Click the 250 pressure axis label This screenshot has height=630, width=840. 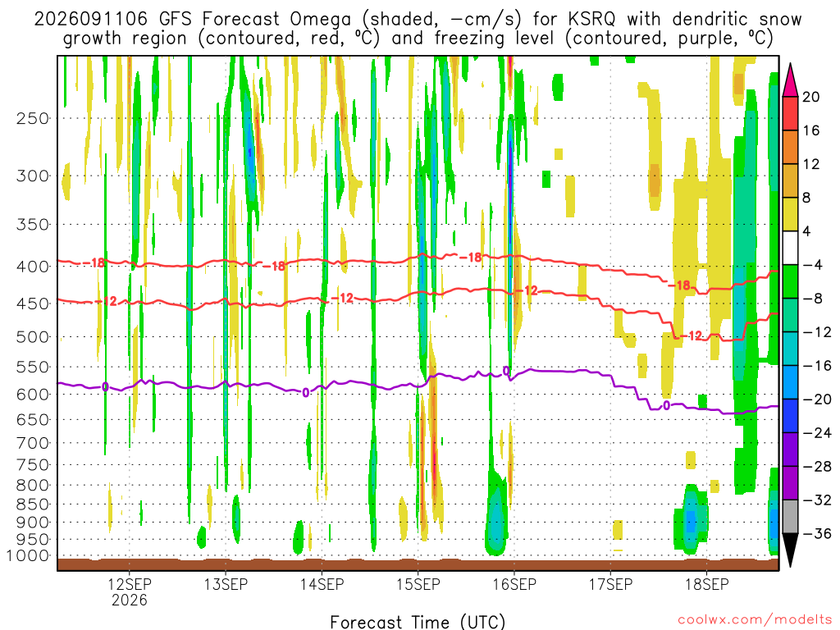coord(33,118)
